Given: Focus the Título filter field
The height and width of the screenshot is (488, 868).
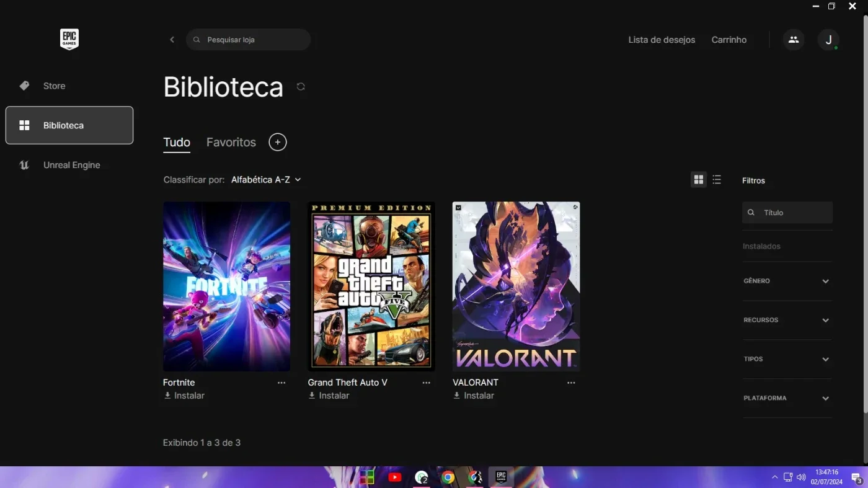Looking at the screenshot, I should click(x=787, y=213).
